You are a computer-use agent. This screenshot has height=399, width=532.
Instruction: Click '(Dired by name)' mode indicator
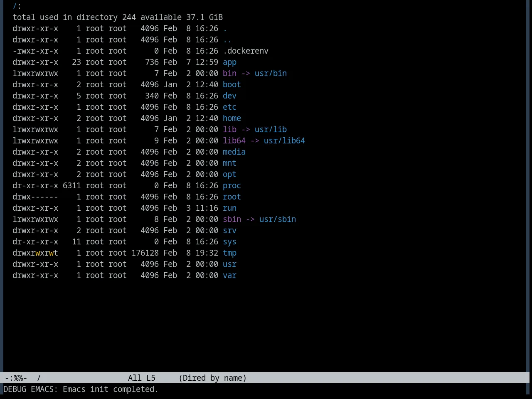(x=212, y=378)
